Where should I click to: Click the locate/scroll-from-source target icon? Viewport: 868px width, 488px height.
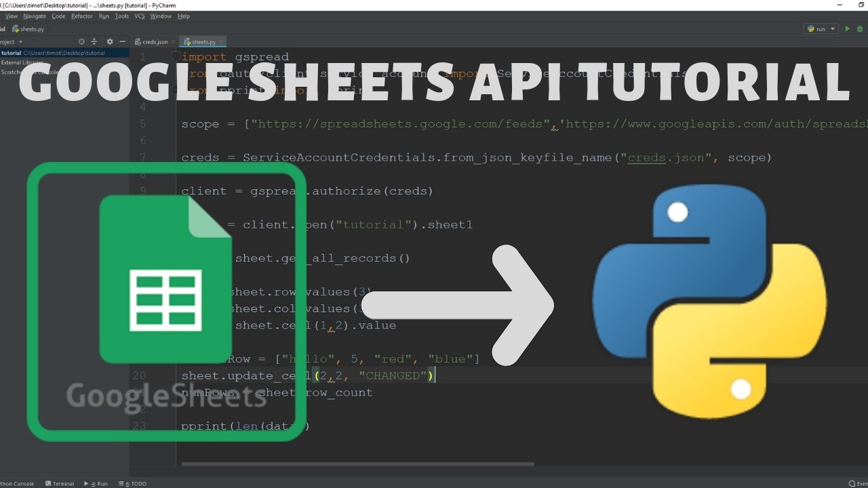tap(81, 41)
